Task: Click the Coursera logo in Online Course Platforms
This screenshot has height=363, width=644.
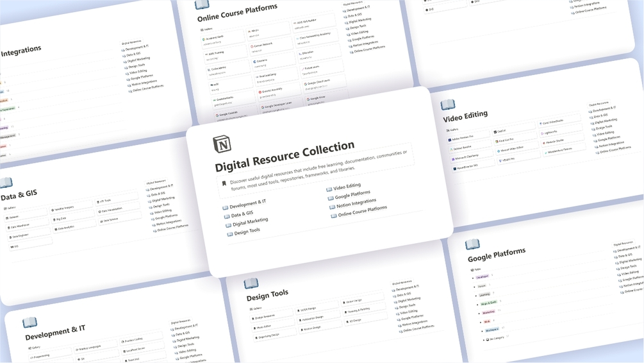Action: (254, 62)
